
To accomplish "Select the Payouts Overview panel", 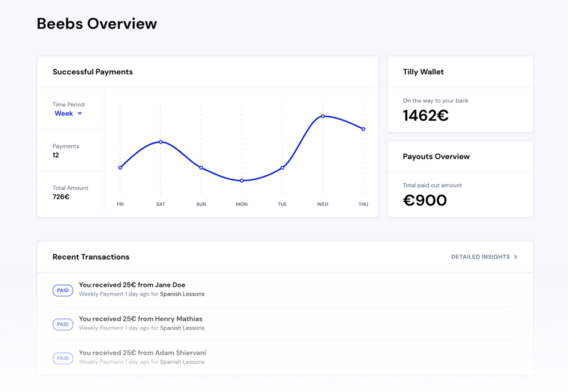I will coord(435,156).
